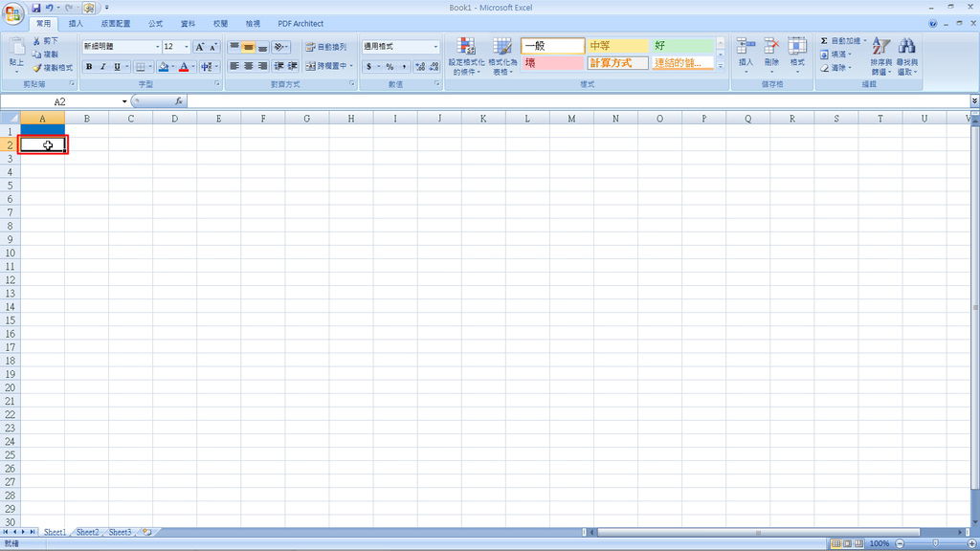The image size is (980, 551).
Task: Increase decimal places
Action: click(x=420, y=66)
